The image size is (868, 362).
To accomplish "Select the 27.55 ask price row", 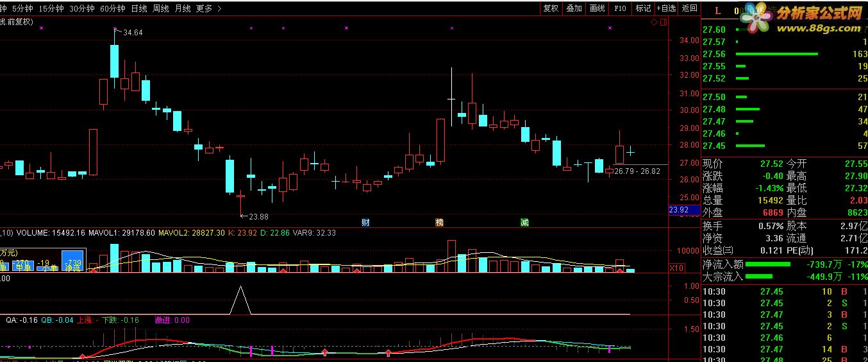I will (x=785, y=66).
